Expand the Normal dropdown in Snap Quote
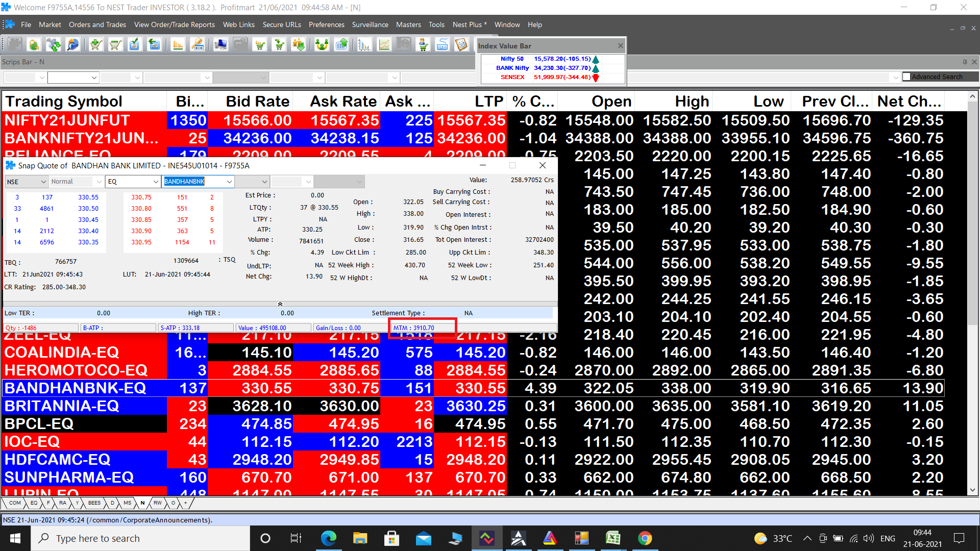This screenshot has height=551, width=980. pos(99,182)
